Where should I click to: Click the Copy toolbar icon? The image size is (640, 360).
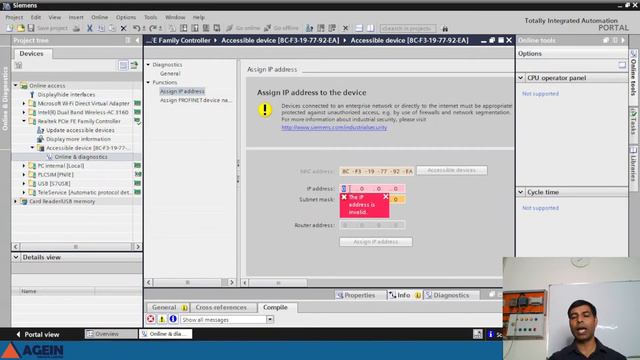[100, 28]
